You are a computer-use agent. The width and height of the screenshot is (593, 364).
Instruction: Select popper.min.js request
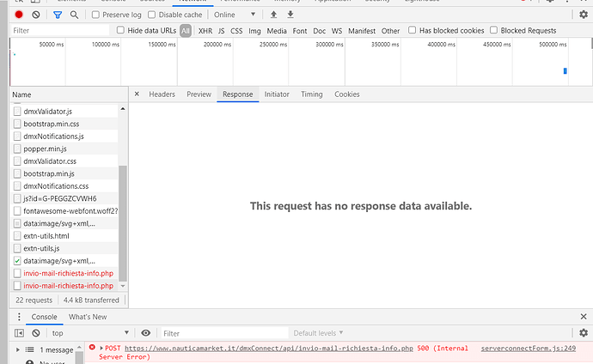coord(64,149)
